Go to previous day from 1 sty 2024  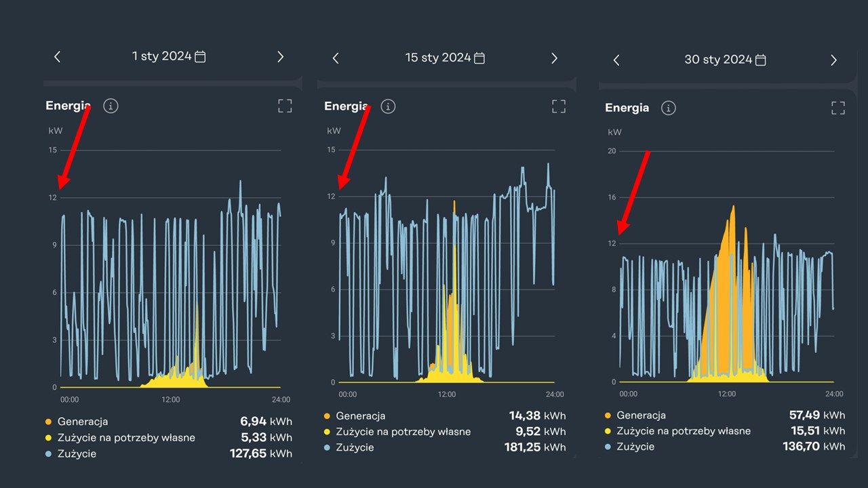pyautogui.click(x=58, y=57)
